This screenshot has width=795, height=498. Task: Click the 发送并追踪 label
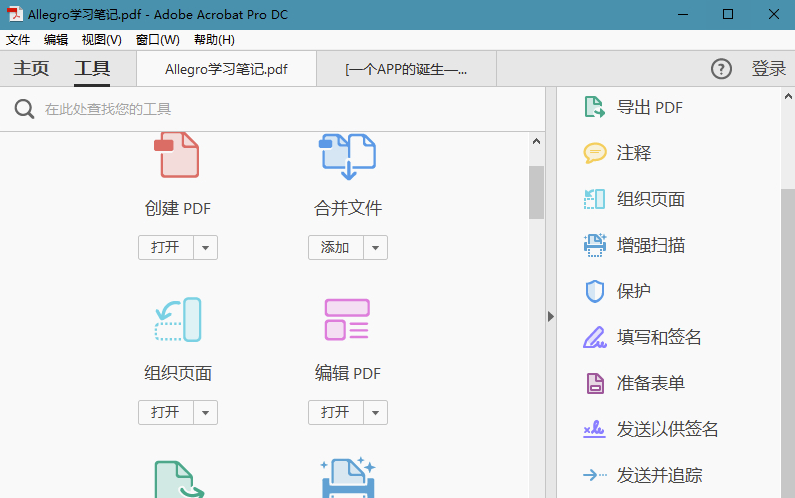click(659, 476)
